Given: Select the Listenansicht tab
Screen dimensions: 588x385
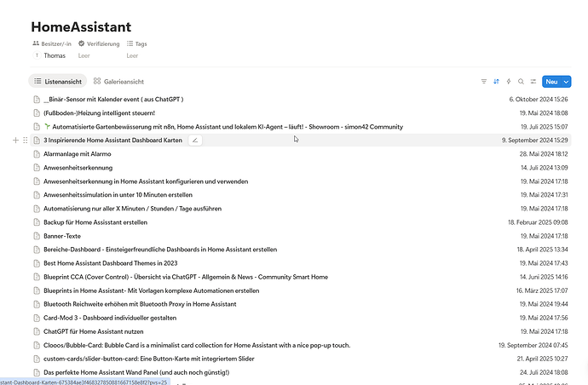Looking at the screenshot, I should (56, 81).
